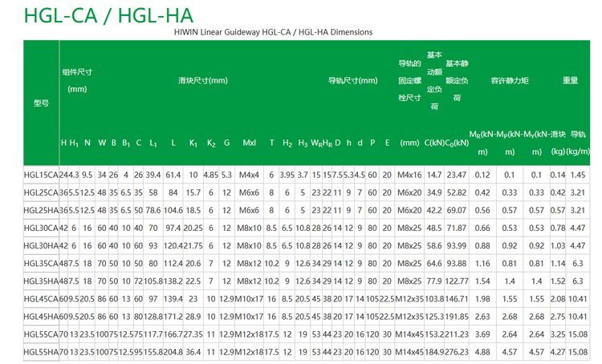Click the 滑块尺寸(mm) header group
Viewport: 602px width, 364px height.
point(203,81)
